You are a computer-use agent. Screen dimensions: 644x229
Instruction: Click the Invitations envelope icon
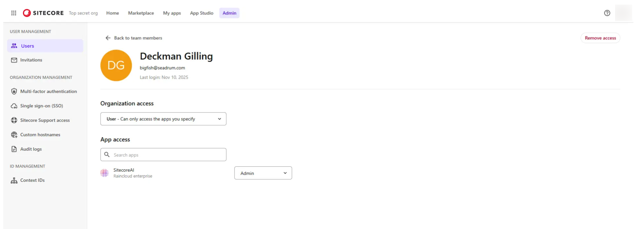(14, 60)
